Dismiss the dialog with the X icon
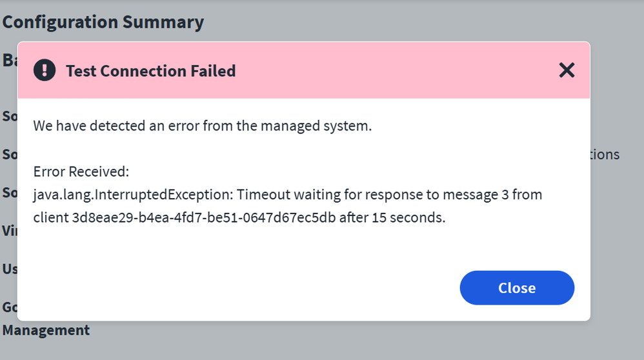The height and width of the screenshot is (360, 644). 567,70
